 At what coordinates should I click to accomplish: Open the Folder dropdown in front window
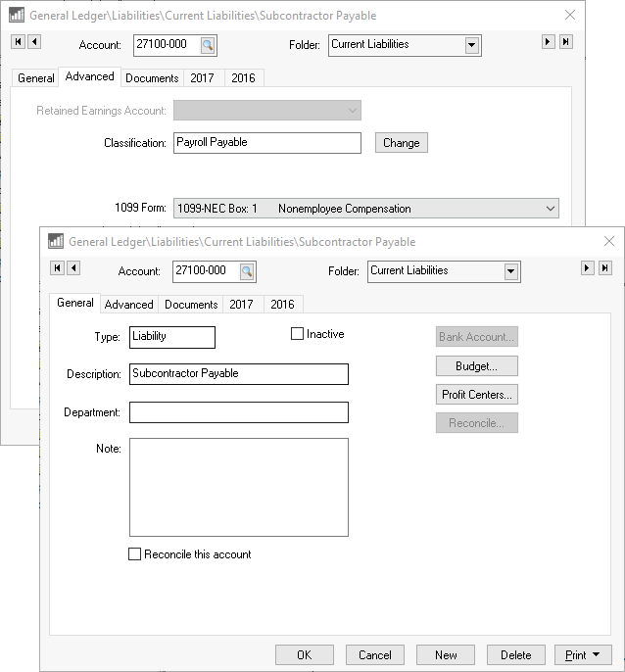[x=510, y=271]
